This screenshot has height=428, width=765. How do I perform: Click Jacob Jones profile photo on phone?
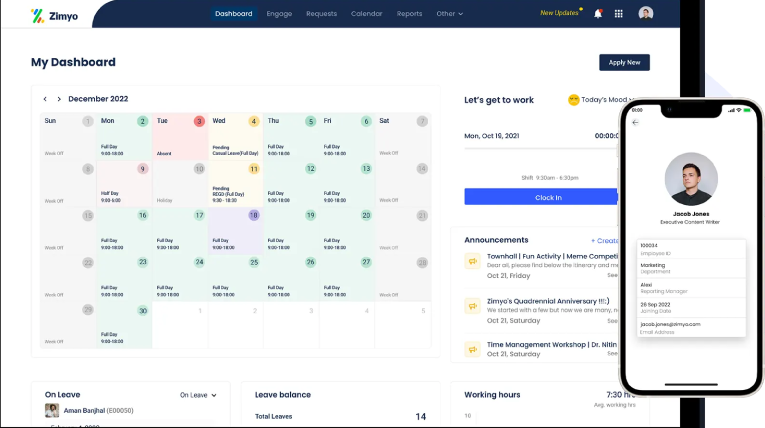[692, 180]
